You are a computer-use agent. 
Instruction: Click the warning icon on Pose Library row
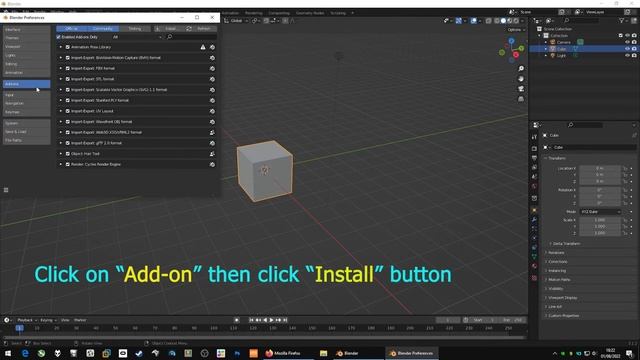203,47
